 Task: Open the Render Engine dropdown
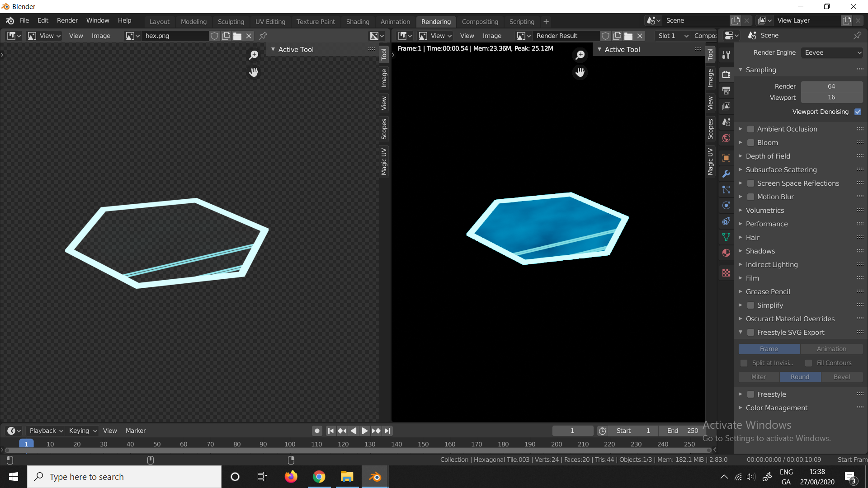[832, 52]
